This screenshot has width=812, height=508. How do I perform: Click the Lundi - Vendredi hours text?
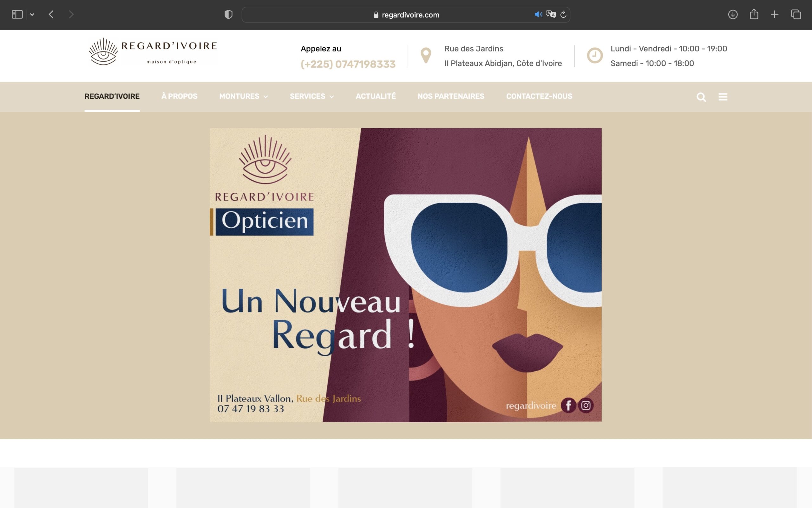[x=669, y=49]
